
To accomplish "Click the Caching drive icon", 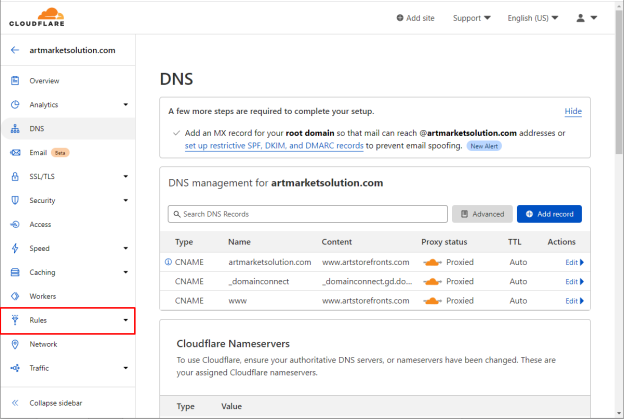I will (x=15, y=272).
